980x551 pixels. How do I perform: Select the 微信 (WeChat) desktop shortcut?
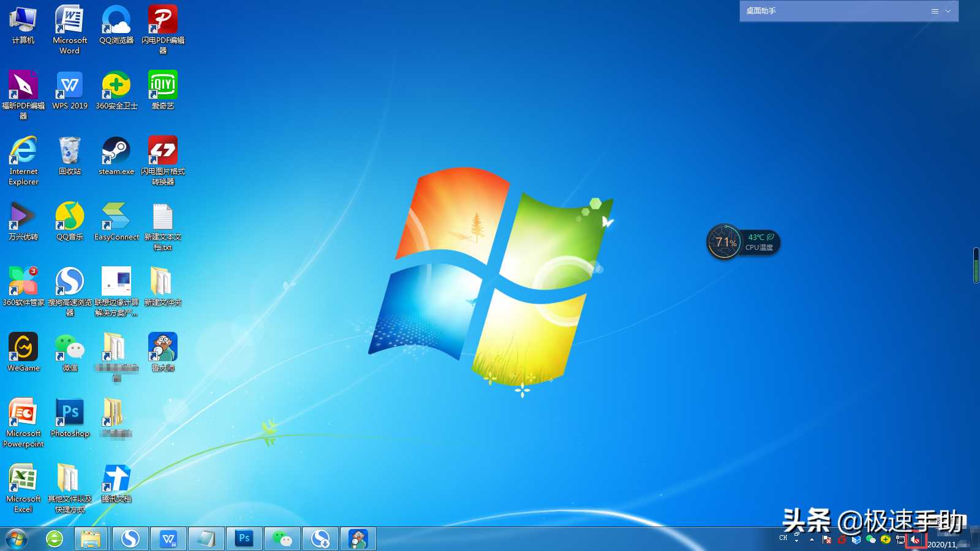tap(70, 353)
